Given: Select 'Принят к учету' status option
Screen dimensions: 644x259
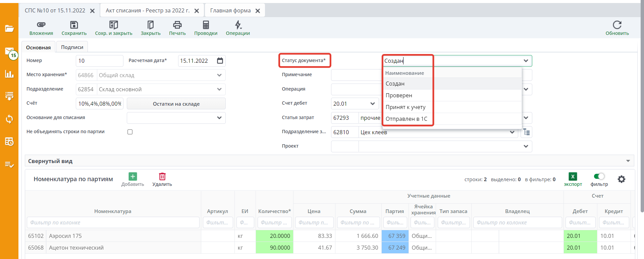Looking at the screenshot, I should click(405, 107).
